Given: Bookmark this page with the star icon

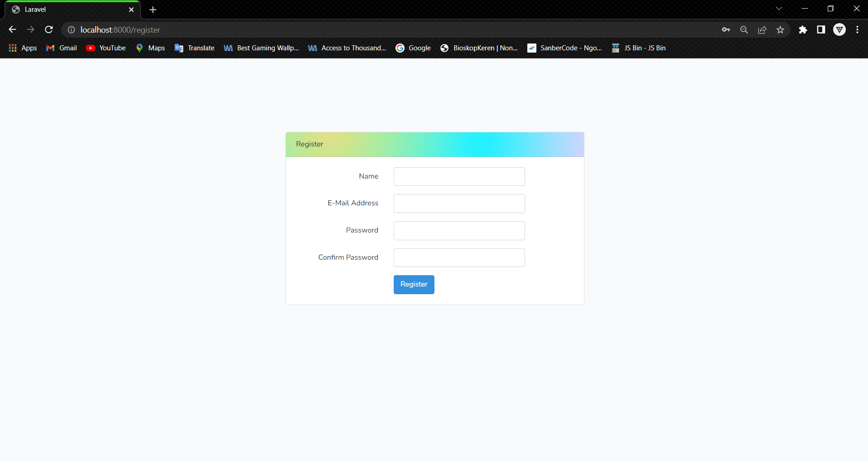Looking at the screenshot, I should (x=780, y=30).
